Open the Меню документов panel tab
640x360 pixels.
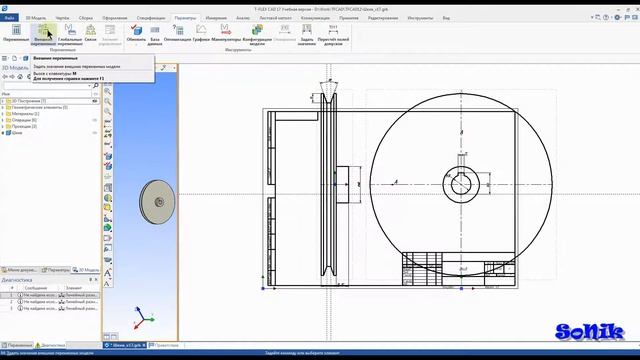click(x=20, y=270)
